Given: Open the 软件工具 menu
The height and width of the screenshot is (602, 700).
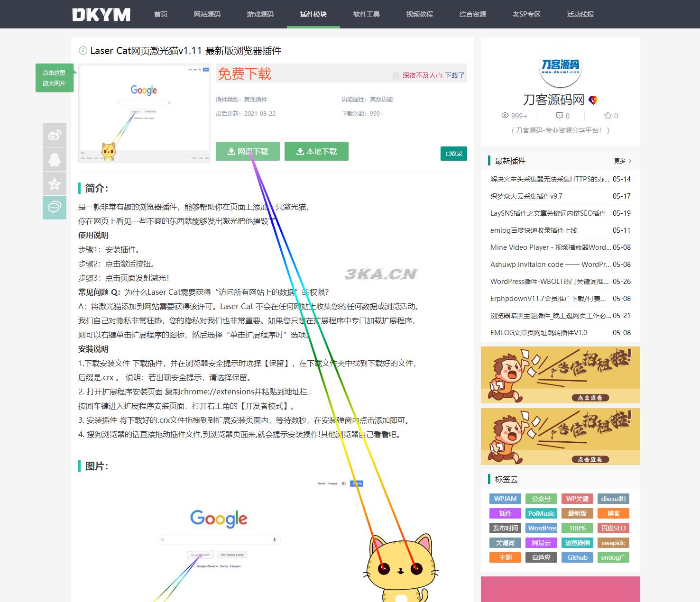Looking at the screenshot, I should (x=366, y=14).
